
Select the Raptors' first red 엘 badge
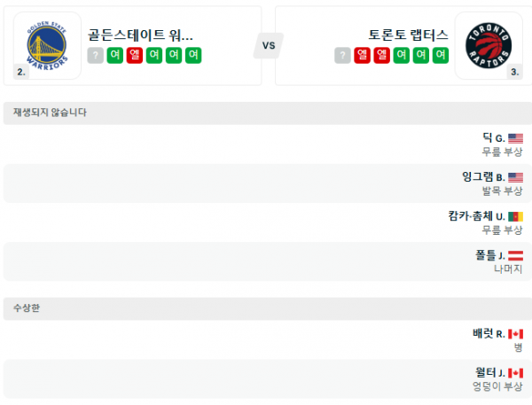coord(363,56)
